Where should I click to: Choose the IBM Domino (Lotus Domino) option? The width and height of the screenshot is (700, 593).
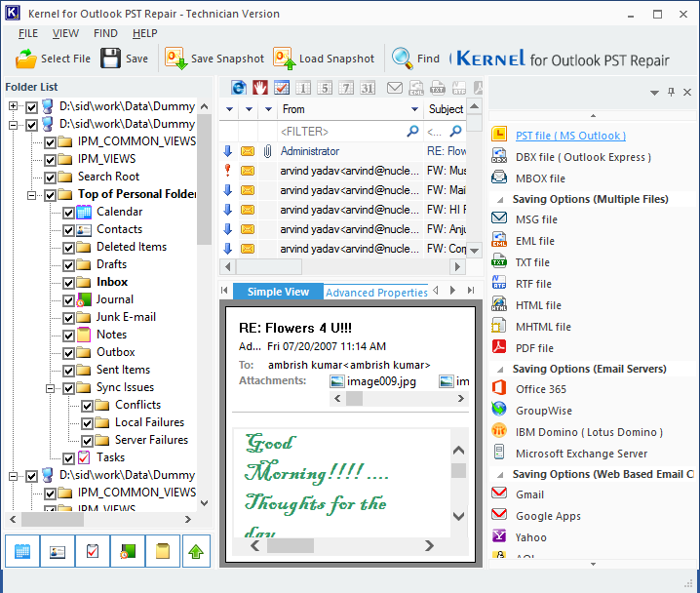click(x=589, y=432)
